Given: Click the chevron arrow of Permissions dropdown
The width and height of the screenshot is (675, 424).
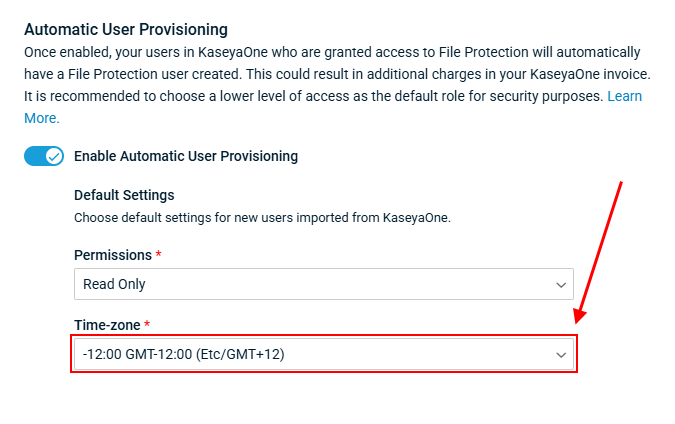Looking at the screenshot, I should click(561, 284).
